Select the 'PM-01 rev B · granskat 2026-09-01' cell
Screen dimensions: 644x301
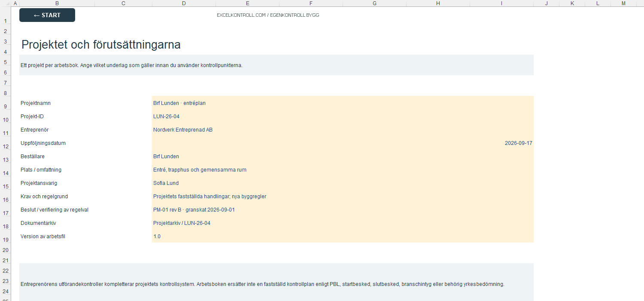pyautogui.click(x=343, y=210)
